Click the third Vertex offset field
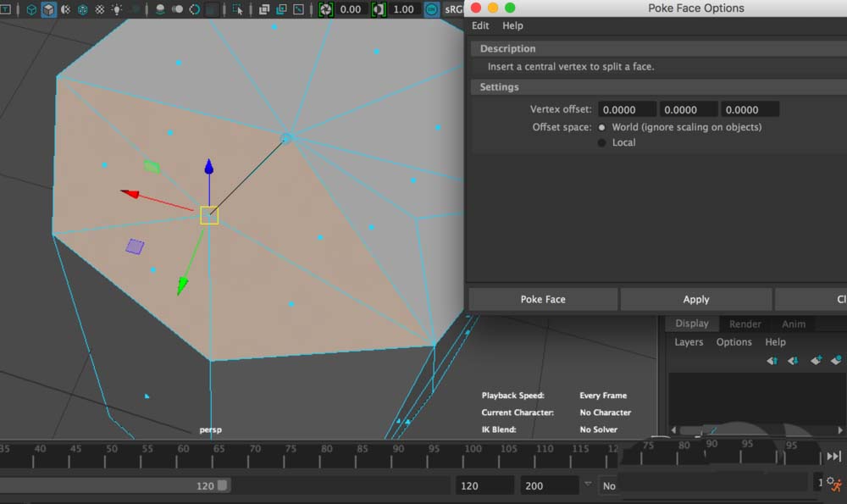847x504 pixels. (x=750, y=109)
